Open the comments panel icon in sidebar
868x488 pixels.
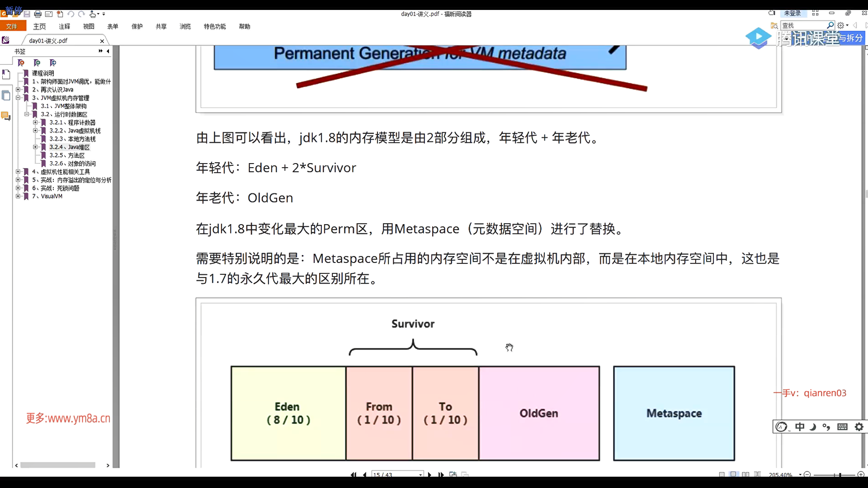point(5,116)
